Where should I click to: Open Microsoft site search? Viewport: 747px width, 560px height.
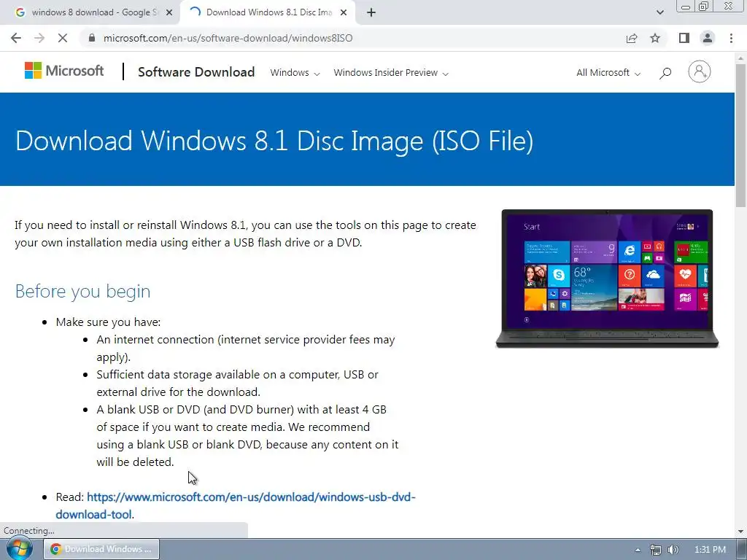[665, 73]
